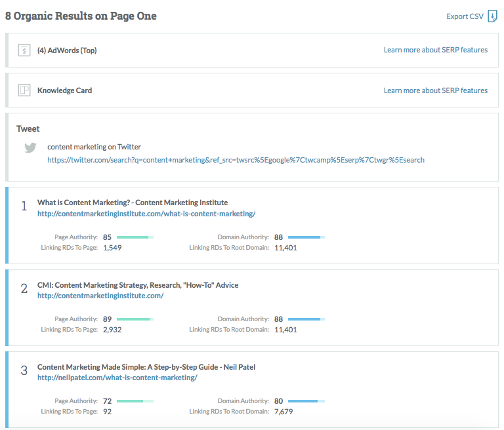This screenshot has width=504, height=430.
Task: Click Domain Authority bar for result 2
Action: pos(306,319)
